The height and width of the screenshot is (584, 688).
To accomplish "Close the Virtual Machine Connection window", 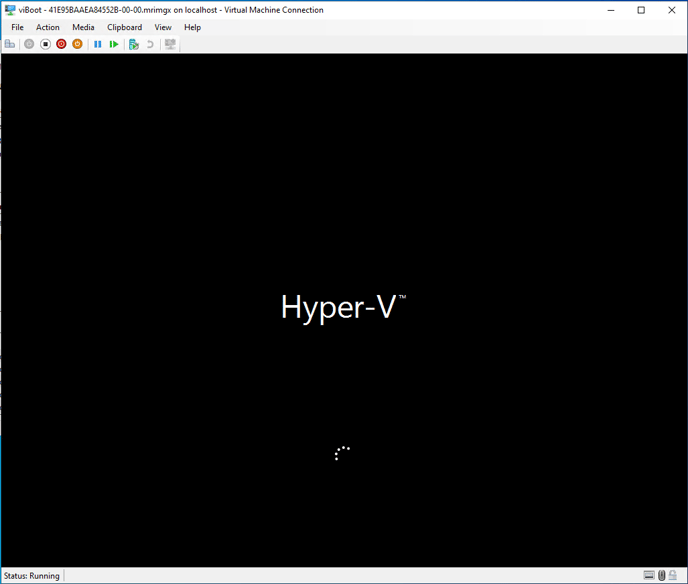I will pos(672,10).
